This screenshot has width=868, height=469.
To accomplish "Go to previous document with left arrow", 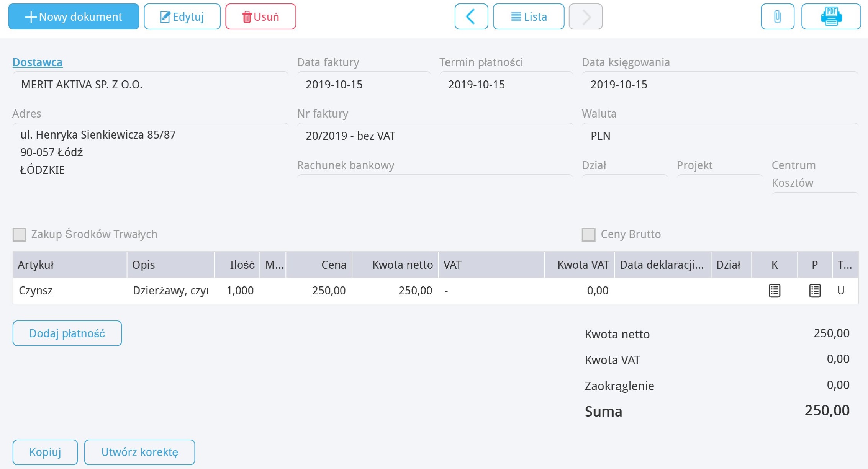I will (471, 16).
